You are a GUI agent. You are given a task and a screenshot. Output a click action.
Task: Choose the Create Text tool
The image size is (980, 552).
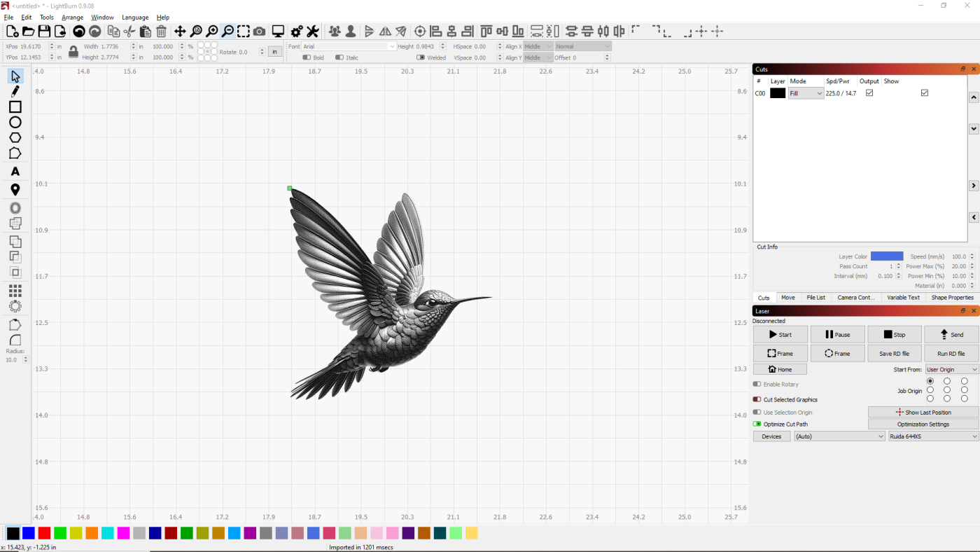(x=15, y=172)
